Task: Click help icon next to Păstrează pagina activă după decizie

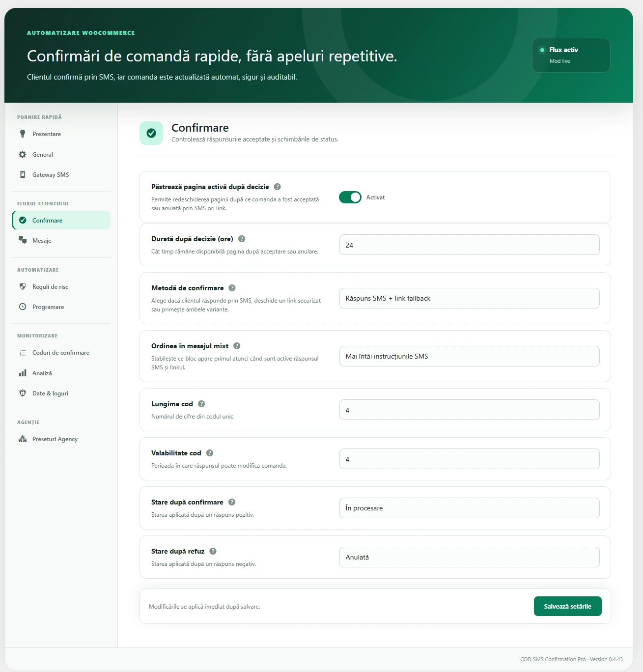Action: coord(277,187)
